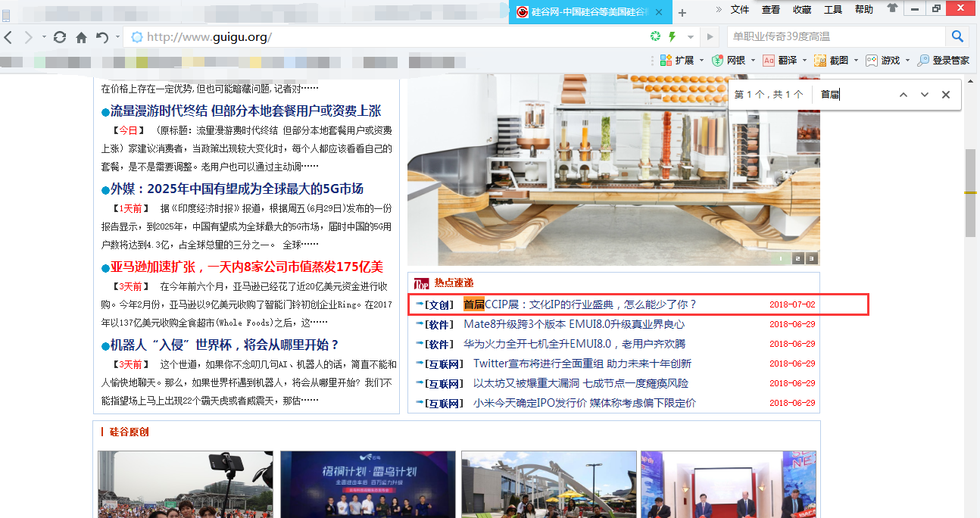
Task: Go to the browser home page icon
Action: pyautogui.click(x=81, y=37)
